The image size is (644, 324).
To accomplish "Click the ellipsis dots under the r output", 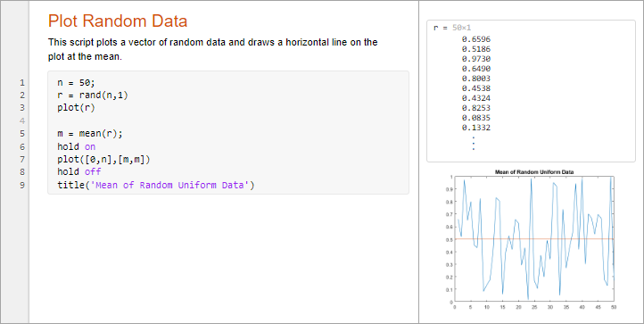I will [473, 143].
